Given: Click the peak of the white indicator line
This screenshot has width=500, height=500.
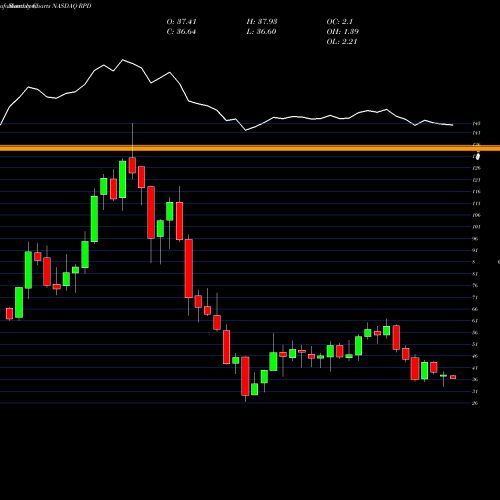Looking at the screenshot, I should [x=123, y=60].
